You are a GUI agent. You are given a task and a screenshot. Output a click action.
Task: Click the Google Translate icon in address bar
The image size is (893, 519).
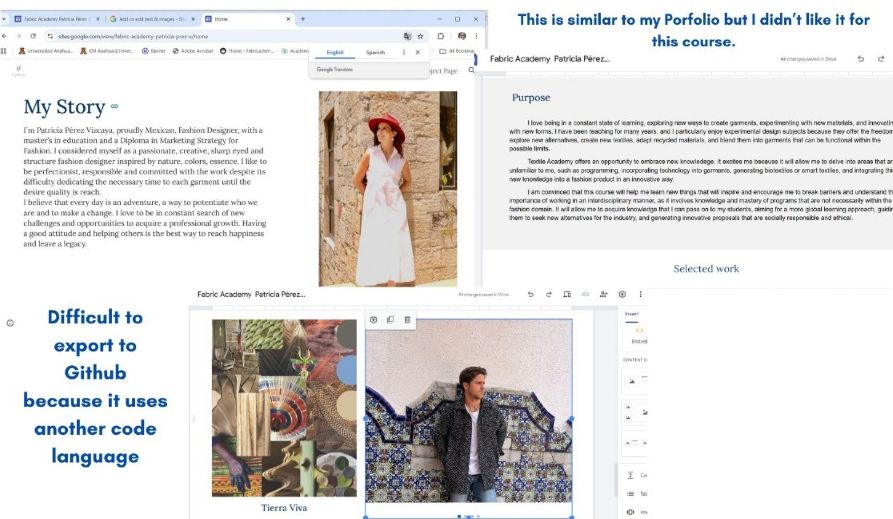(x=407, y=35)
